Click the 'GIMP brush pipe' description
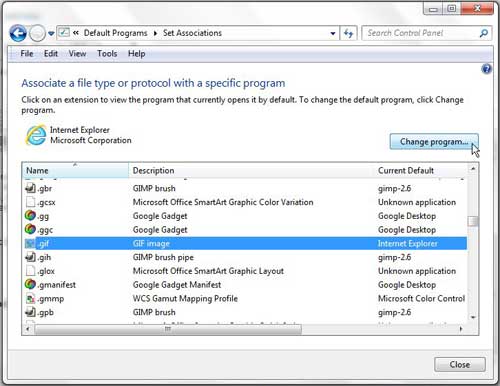This screenshot has height=386, width=500. tap(163, 257)
